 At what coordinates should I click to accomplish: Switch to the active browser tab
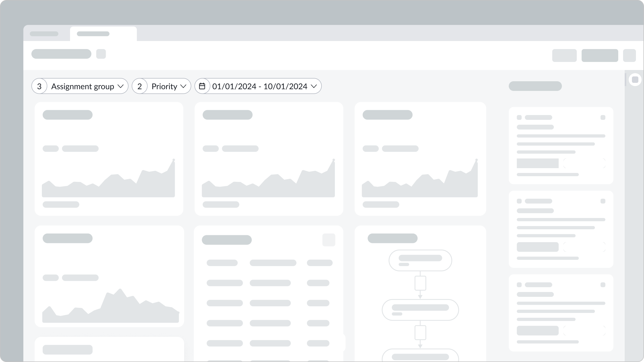pyautogui.click(x=103, y=34)
